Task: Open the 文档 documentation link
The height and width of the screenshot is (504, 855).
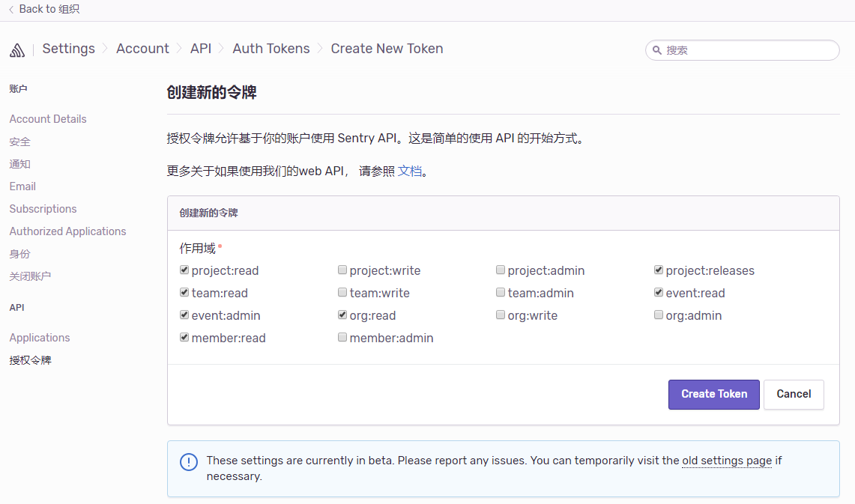Action: [409, 171]
